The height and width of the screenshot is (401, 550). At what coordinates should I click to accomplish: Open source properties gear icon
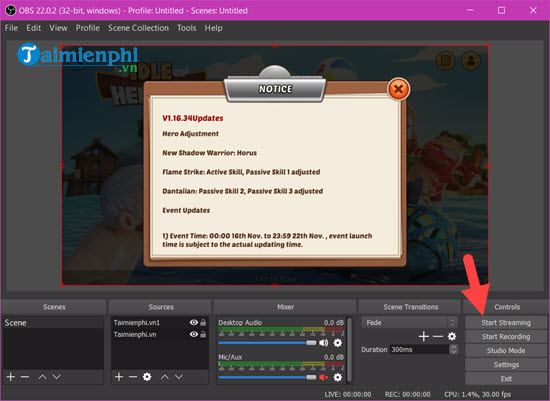147,377
